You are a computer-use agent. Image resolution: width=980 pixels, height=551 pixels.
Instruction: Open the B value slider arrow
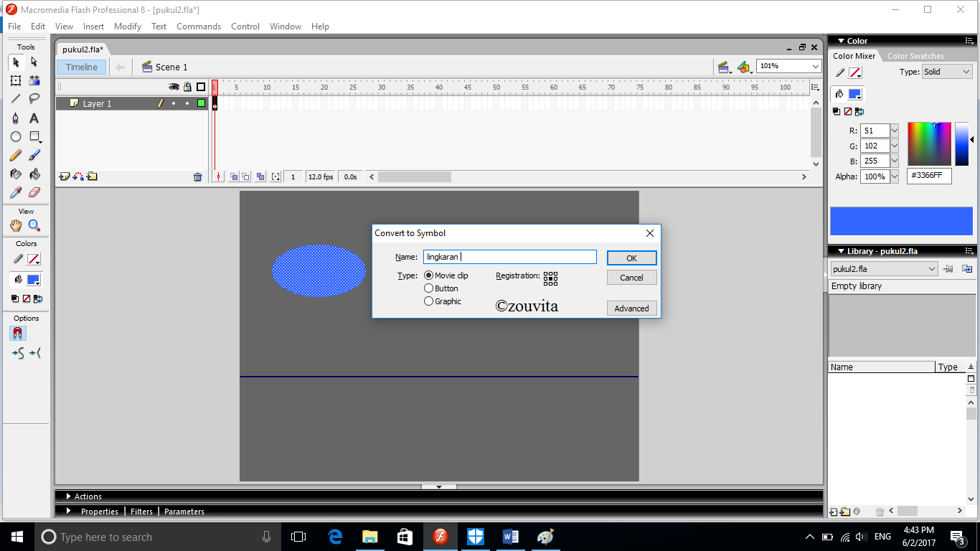pyautogui.click(x=895, y=161)
